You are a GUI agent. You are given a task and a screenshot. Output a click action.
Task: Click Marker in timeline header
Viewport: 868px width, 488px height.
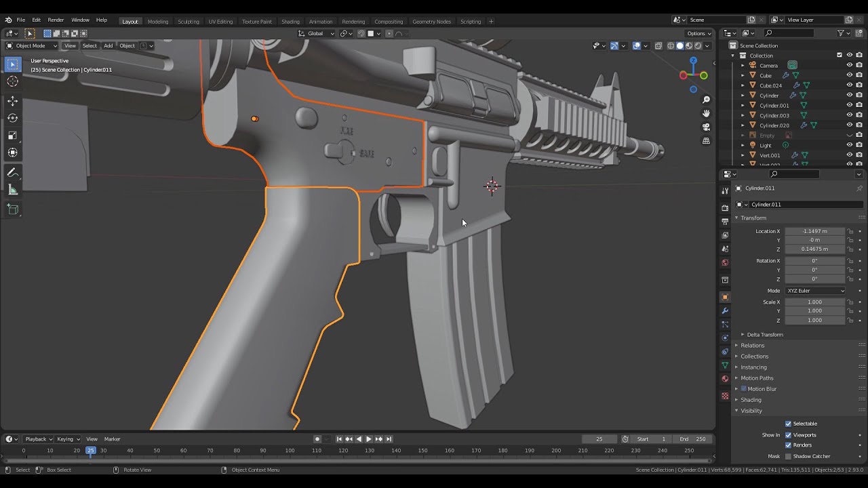(x=112, y=439)
